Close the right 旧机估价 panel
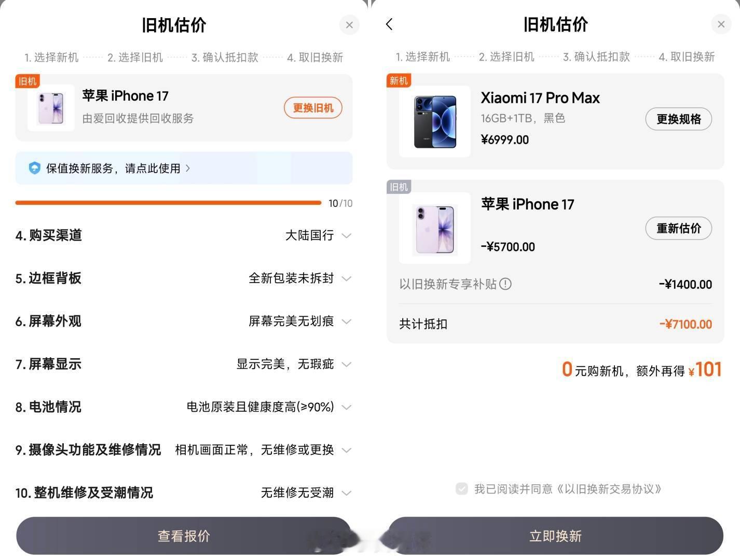Viewport: 740px width, 560px height. coord(721,24)
